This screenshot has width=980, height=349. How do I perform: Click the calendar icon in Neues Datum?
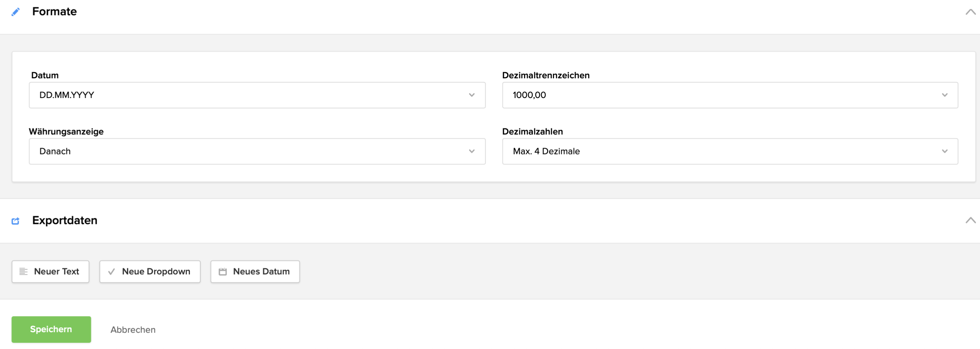(x=223, y=271)
